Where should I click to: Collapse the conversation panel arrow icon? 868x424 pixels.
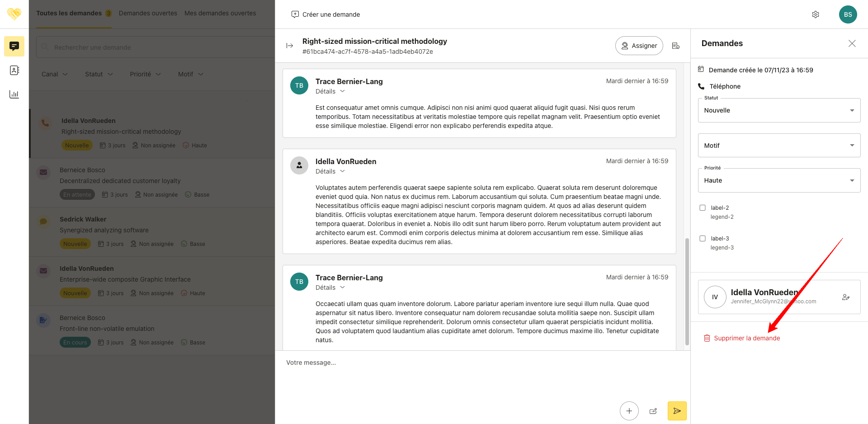point(290,46)
